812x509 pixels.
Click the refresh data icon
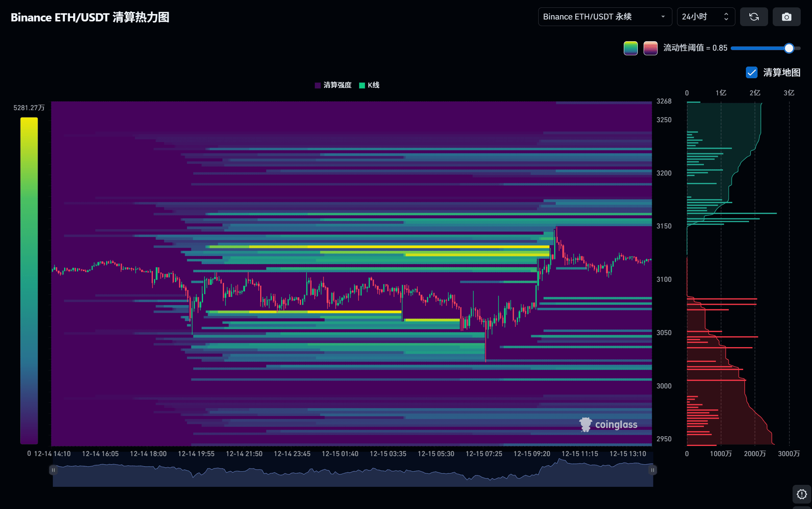point(754,17)
